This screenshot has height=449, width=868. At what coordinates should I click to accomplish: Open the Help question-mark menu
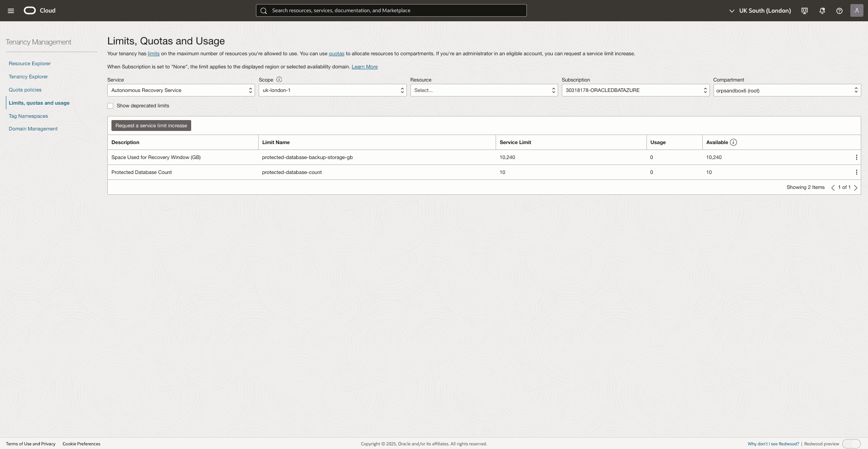[x=839, y=10]
